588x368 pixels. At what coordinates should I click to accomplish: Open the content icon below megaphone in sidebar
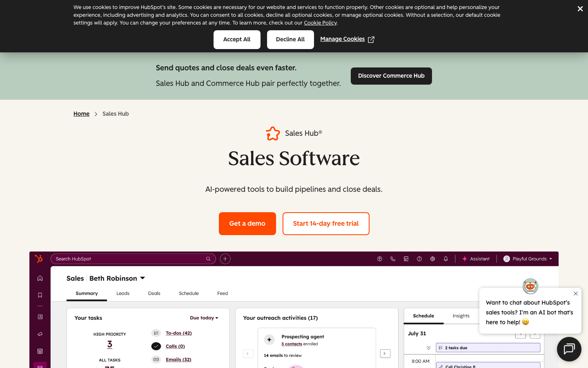click(x=40, y=351)
